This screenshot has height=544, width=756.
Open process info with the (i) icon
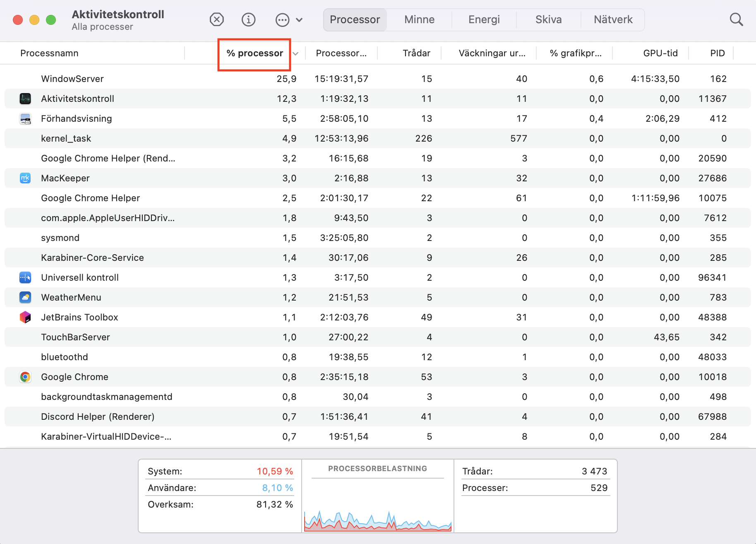[x=248, y=19]
